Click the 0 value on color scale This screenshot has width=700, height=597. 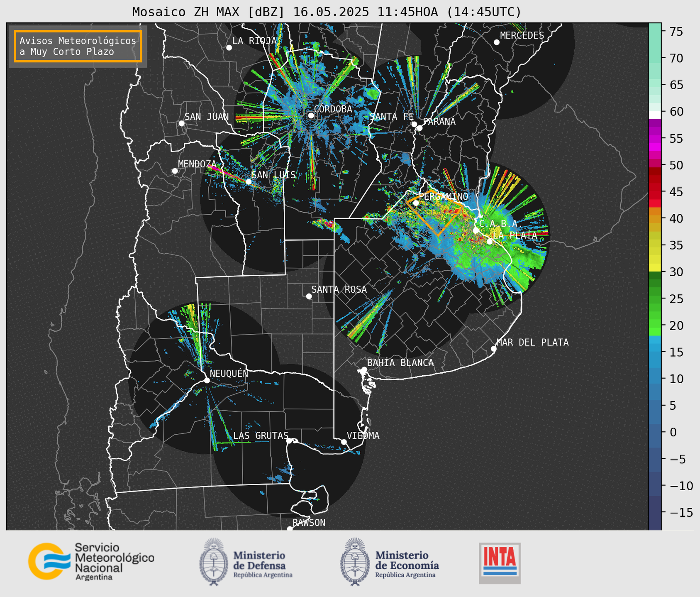tap(673, 433)
